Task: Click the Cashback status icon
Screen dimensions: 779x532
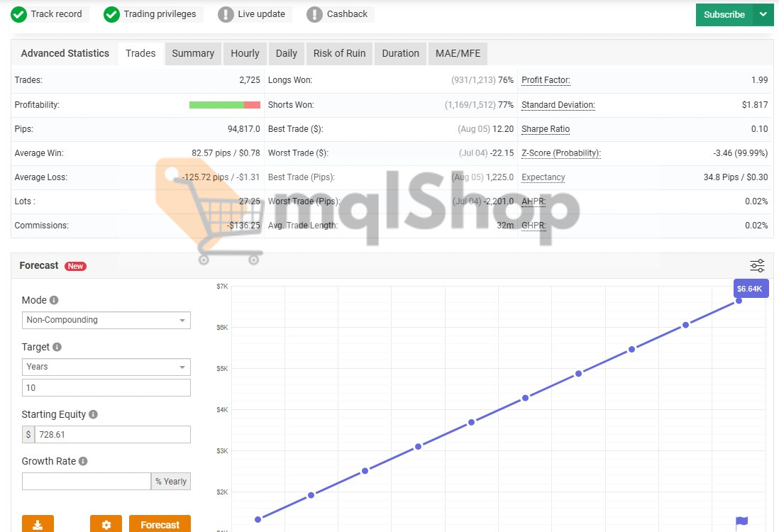Action: 314,13
